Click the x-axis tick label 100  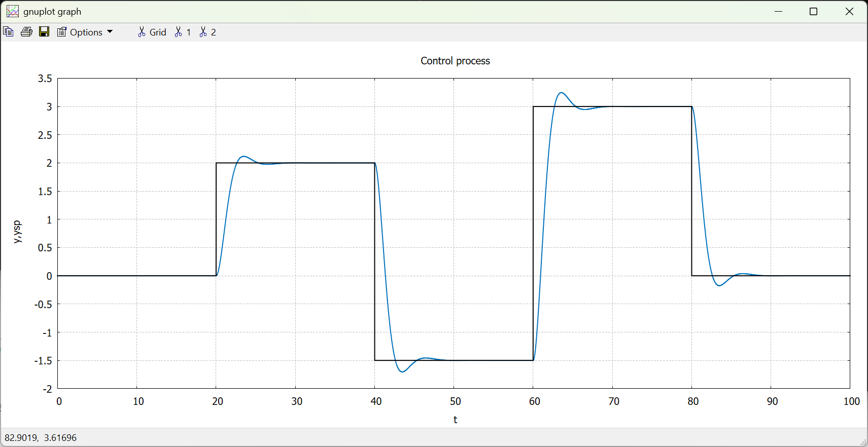click(x=851, y=401)
